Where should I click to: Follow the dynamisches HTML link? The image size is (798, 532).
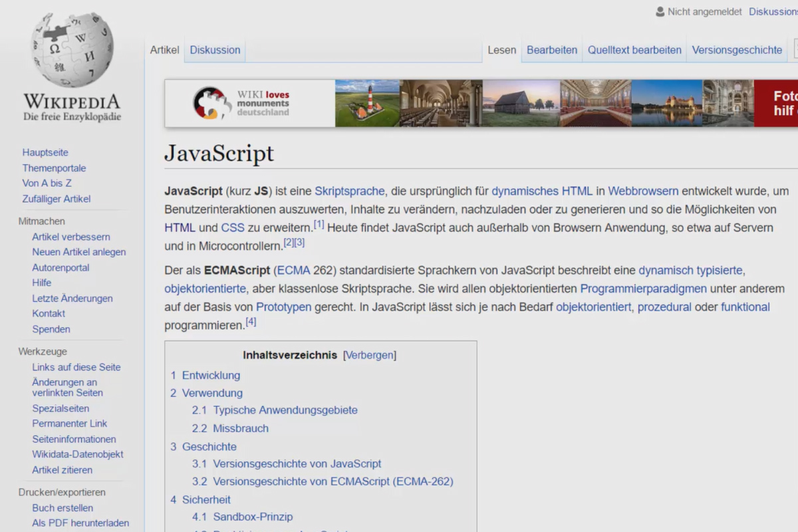tap(542, 191)
